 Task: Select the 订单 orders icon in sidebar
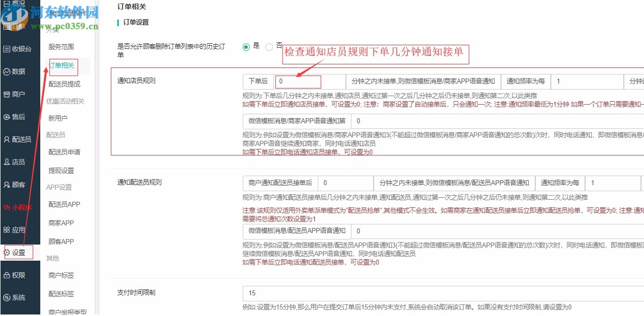20,26
